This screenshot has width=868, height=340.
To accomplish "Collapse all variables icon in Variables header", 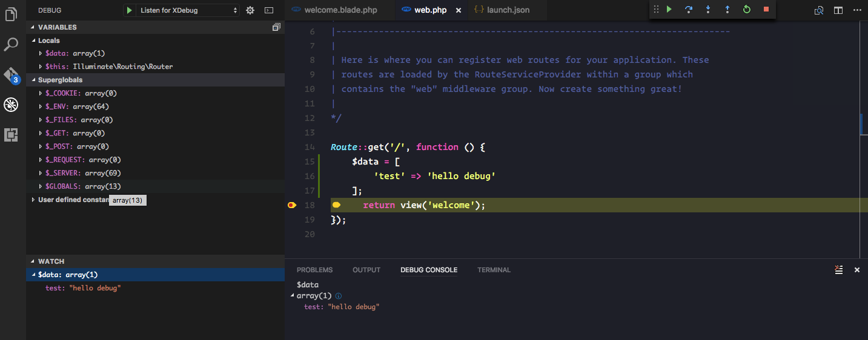I will click(x=276, y=27).
